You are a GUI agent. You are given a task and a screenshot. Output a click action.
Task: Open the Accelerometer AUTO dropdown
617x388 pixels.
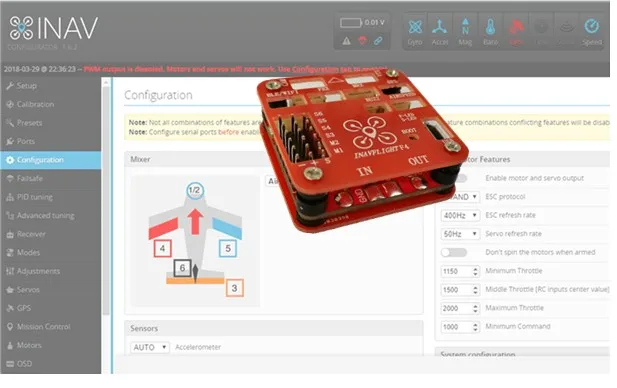coord(150,347)
